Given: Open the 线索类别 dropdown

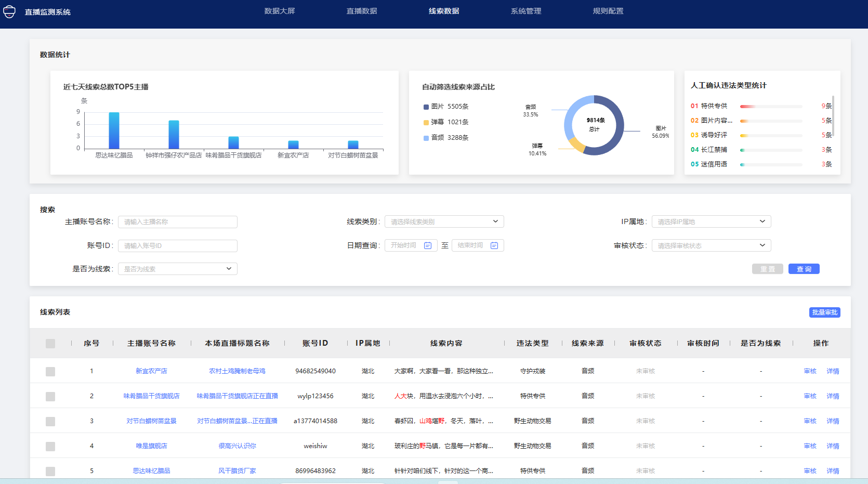Looking at the screenshot, I should [444, 221].
